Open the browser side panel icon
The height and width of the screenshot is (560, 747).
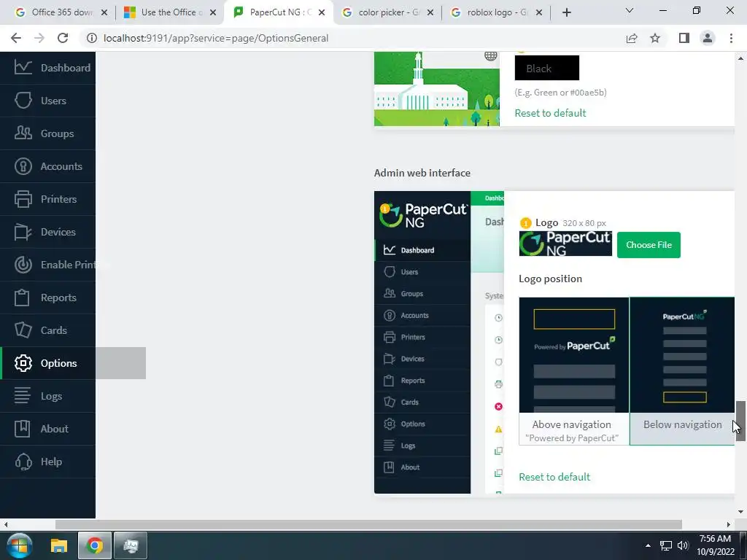[x=684, y=38]
